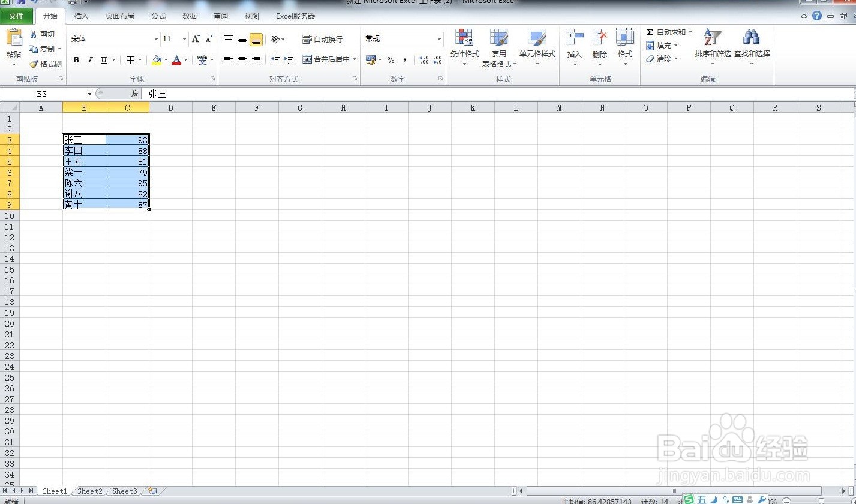
Task: Toggle top vertical alignment
Action: click(x=229, y=40)
